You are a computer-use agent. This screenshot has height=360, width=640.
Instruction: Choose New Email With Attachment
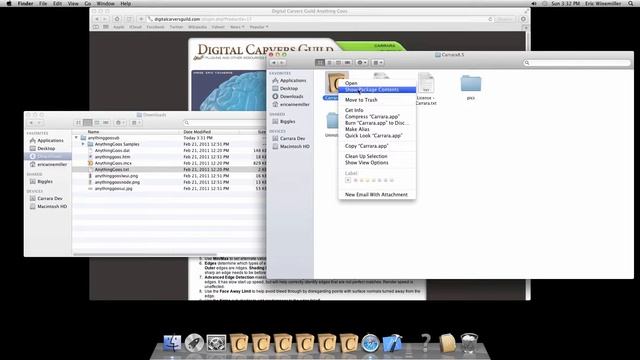(x=377, y=195)
